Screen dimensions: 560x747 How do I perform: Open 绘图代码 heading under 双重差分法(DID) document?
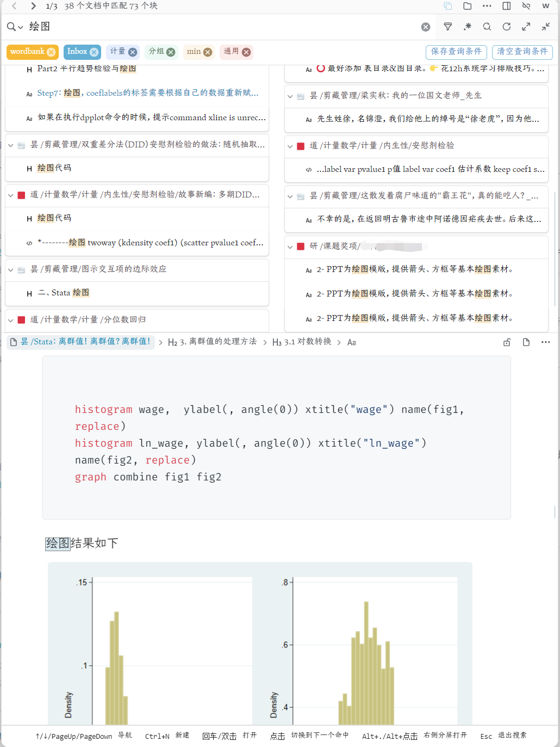137,168
